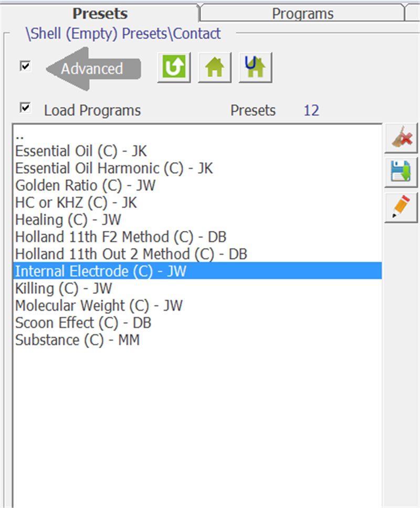Click the gray Advanced arrow label
This screenshot has width=420, height=508.
click(93, 69)
